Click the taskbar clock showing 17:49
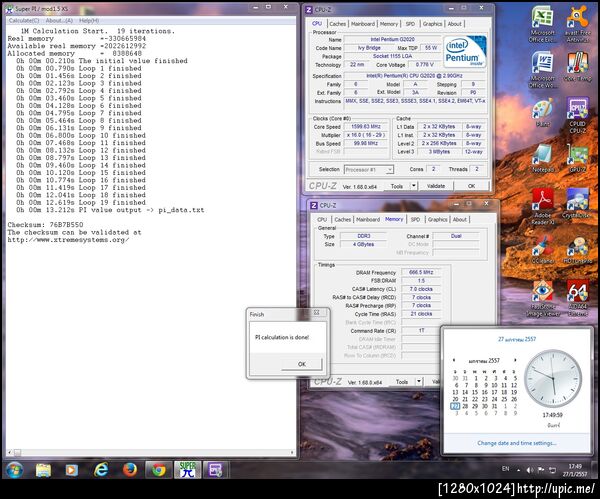600x499 pixels. pos(575,470)
